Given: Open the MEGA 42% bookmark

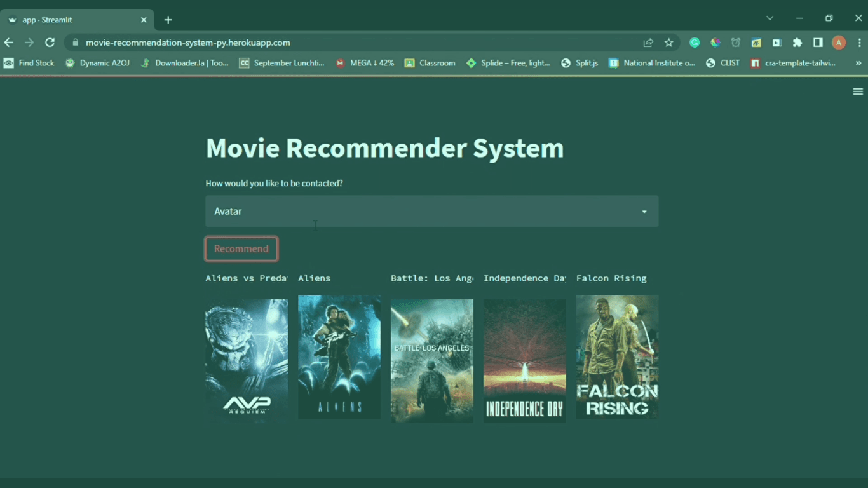Looking at the screenshot, I should coord(365,63).
